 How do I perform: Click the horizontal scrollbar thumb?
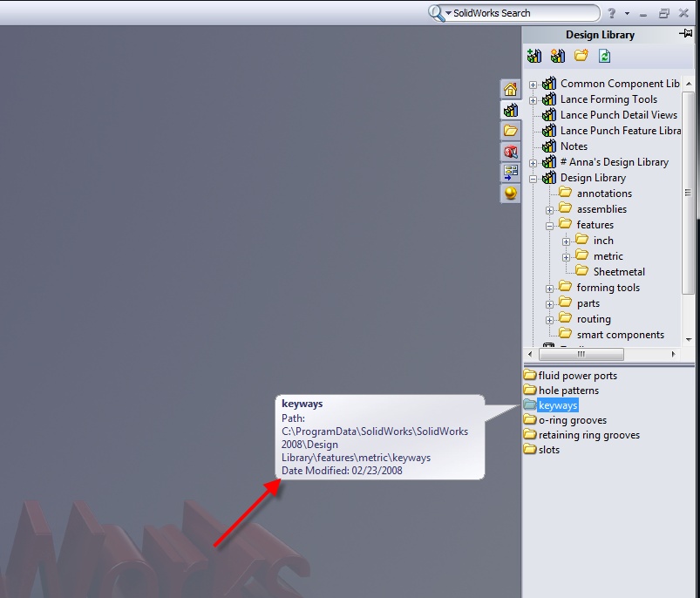(581, 354)
